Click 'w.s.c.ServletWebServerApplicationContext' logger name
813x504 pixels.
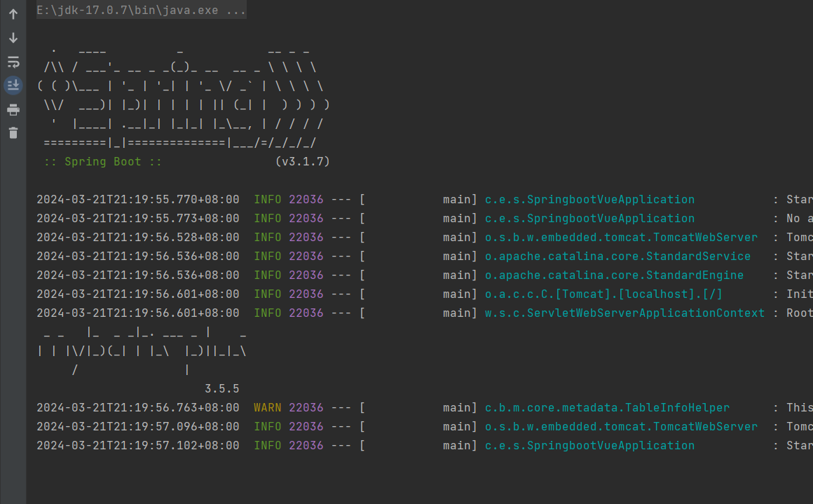pyautogui.click(x=624, y=313)
